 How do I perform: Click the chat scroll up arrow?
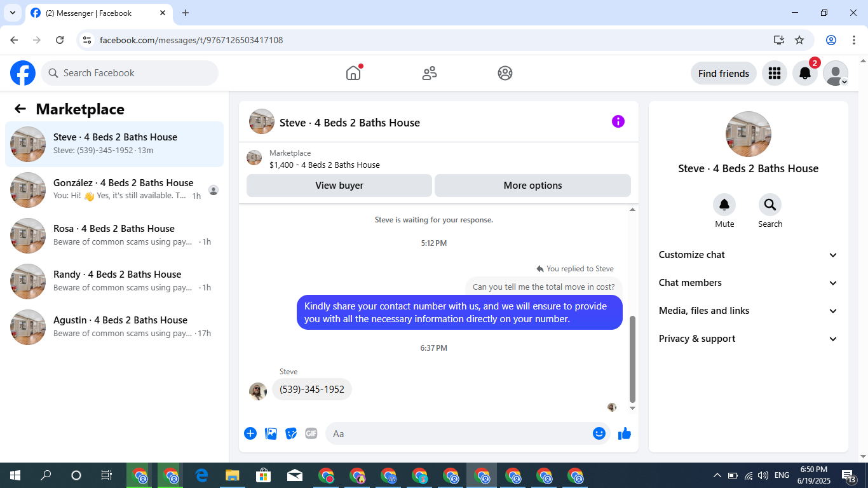[632, 209]
